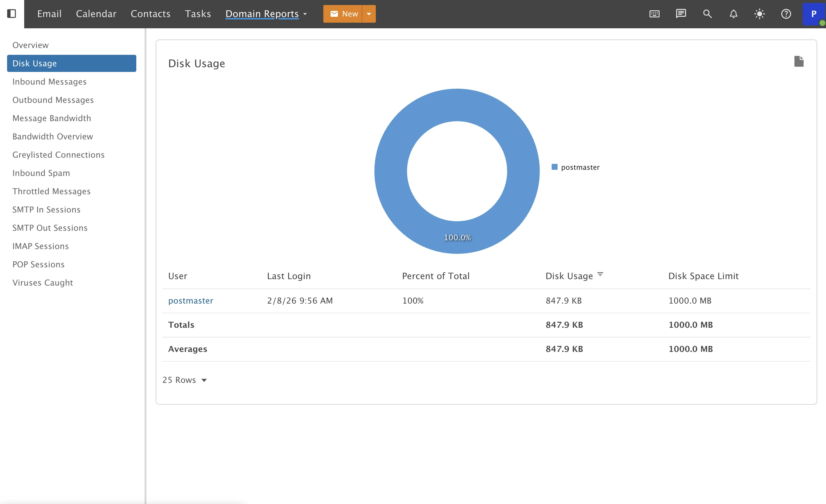
Task: Click the postmaster legend color square
Action: [x=555, y=167]
